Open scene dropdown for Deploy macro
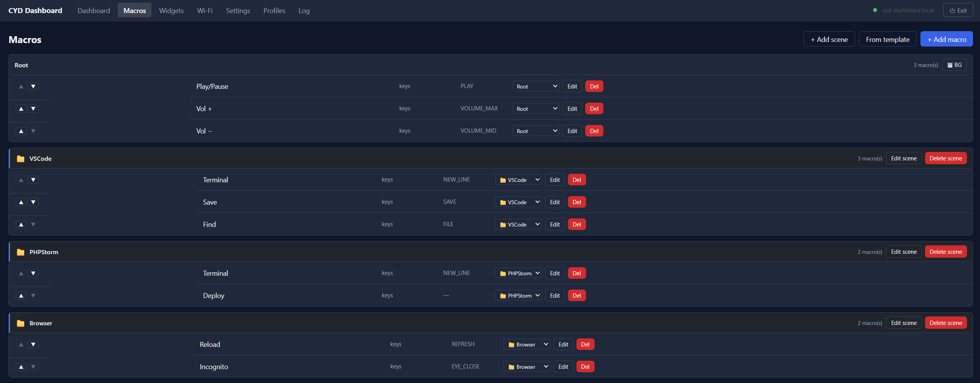The height and width of the screenshot is (383, 980). coord(518,296)
